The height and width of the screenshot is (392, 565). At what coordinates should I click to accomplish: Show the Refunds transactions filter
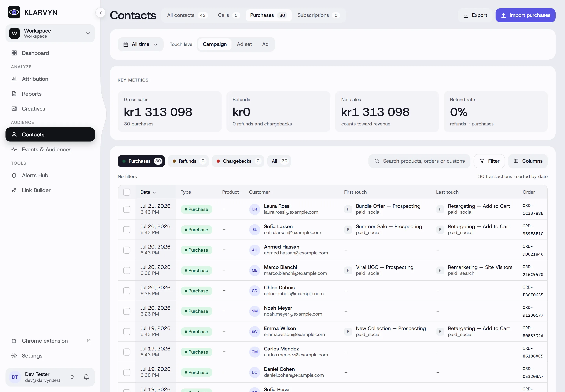pos(188,161)
